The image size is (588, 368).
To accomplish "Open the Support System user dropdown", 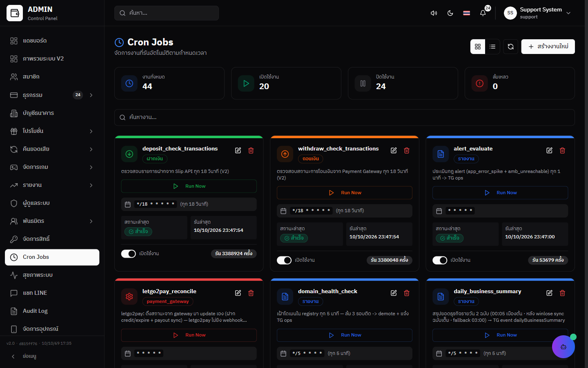I will (x=537, y=13).
